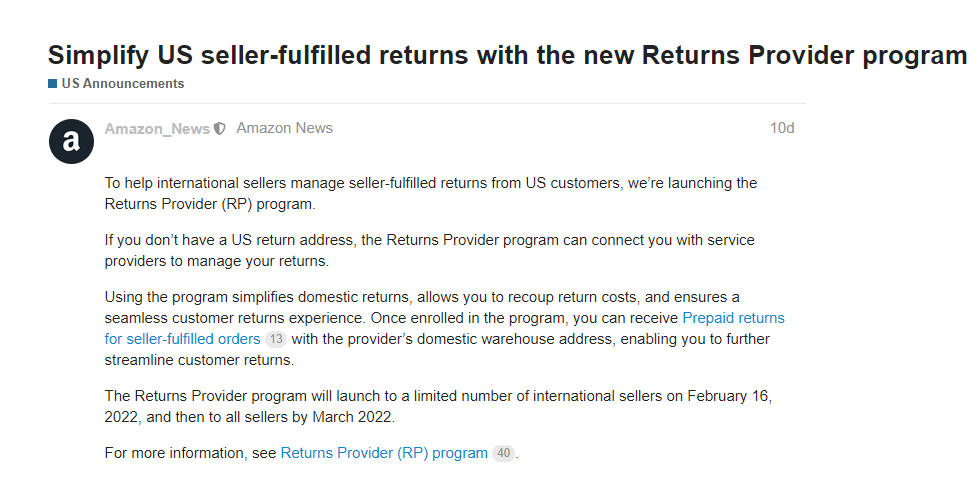Follow the "Returns Provider (RP) program" link
The image size is (980, 493).
point(384,453)
